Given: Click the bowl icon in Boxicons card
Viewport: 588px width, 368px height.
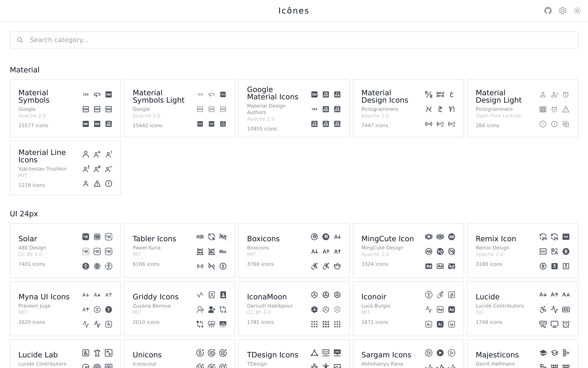Looking at the screenshot, I should 337,266.
